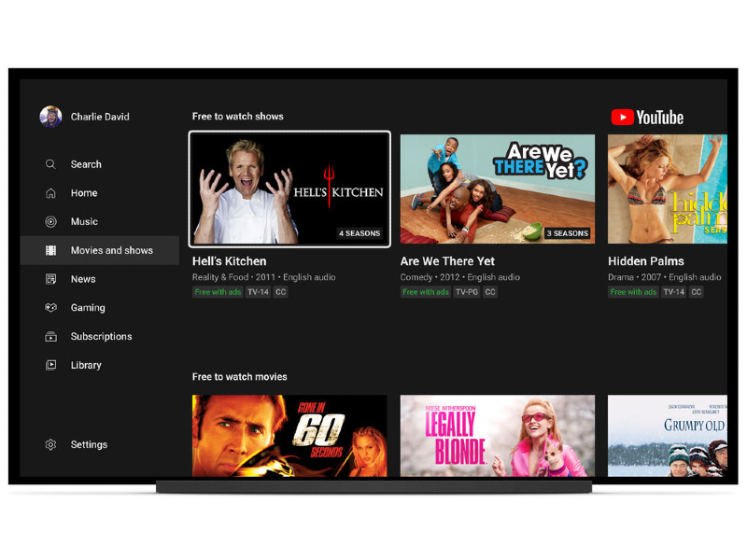Open the Grumpy Old Men poster
The image size is (747, 560).
pos(668,436)
